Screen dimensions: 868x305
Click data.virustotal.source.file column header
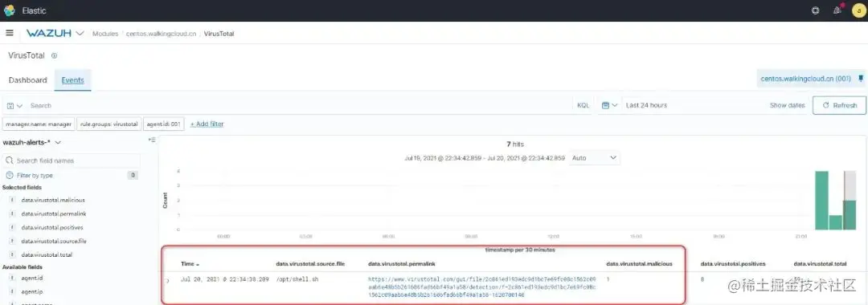point(310,264)
